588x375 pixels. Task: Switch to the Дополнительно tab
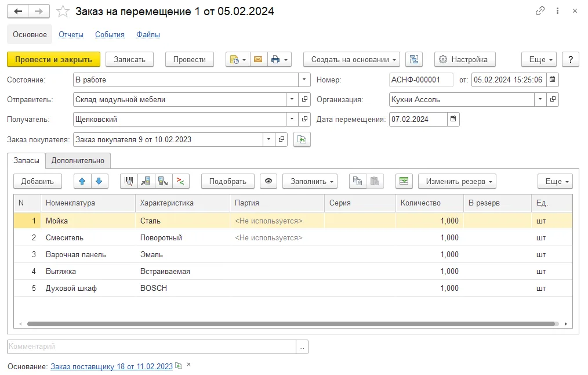(78, 161)
